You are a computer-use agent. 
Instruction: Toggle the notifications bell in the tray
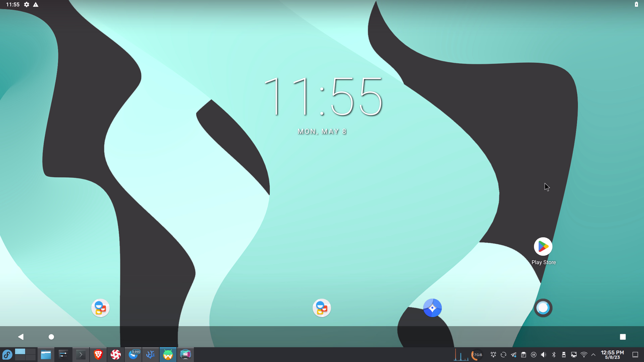(493, 354)
